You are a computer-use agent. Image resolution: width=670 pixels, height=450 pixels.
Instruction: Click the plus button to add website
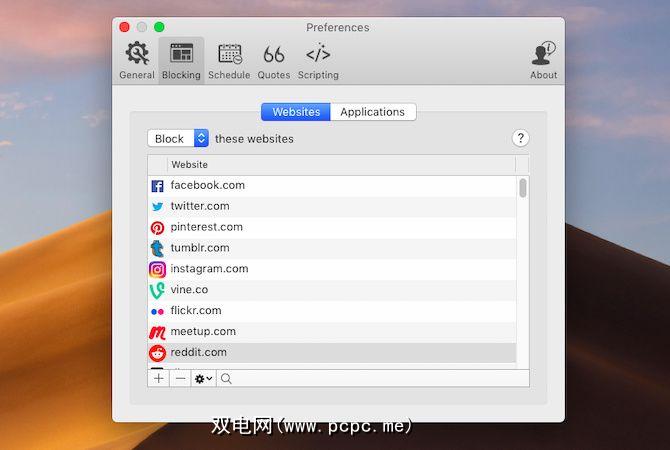[159, 379]
